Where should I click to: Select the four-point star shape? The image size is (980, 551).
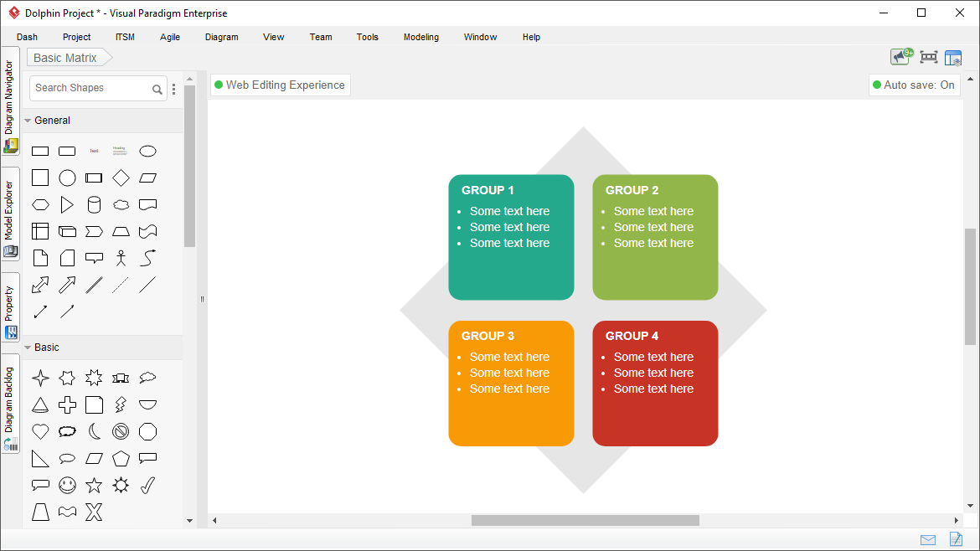coord(40,378)
